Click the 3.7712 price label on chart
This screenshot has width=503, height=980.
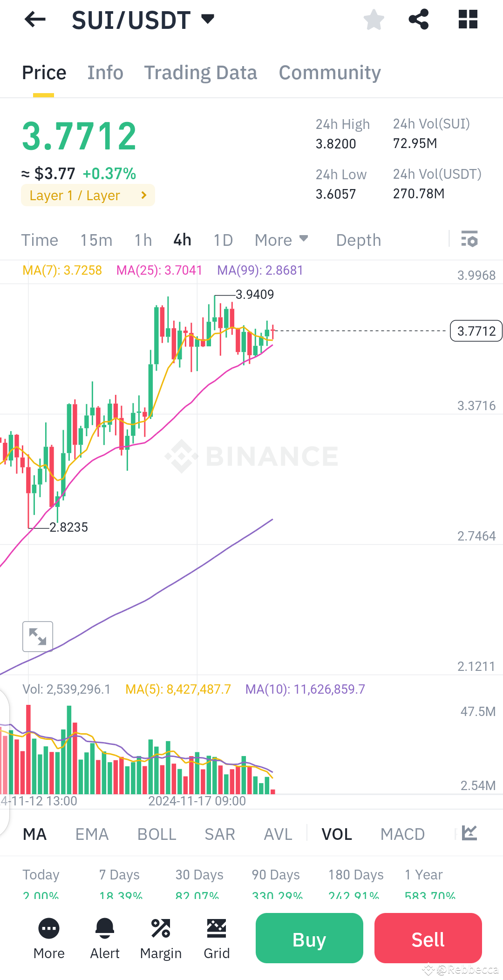(x=476, y=331)
